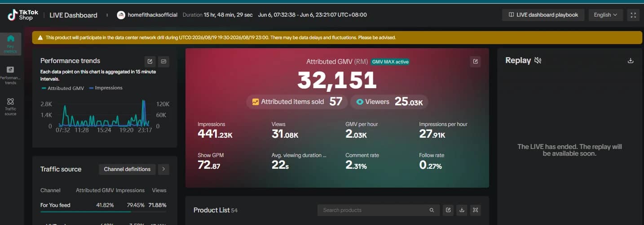Click the TikTok Shop logo

[23, 15]
